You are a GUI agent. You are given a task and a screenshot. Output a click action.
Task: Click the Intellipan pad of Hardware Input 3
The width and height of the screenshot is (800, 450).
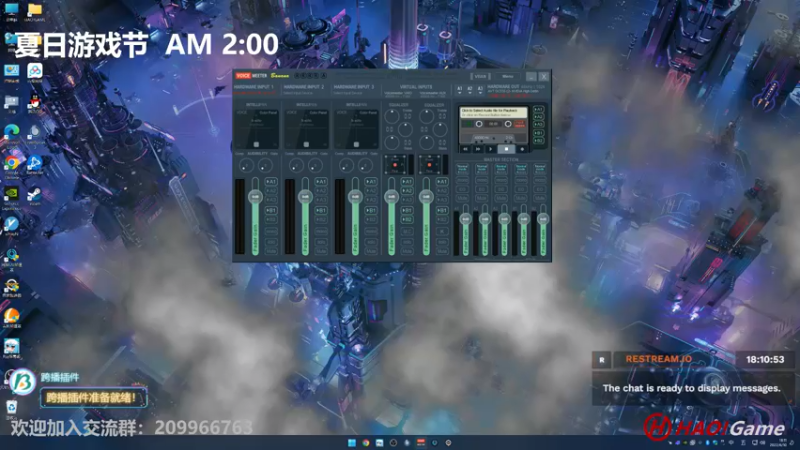click(356, 129)
